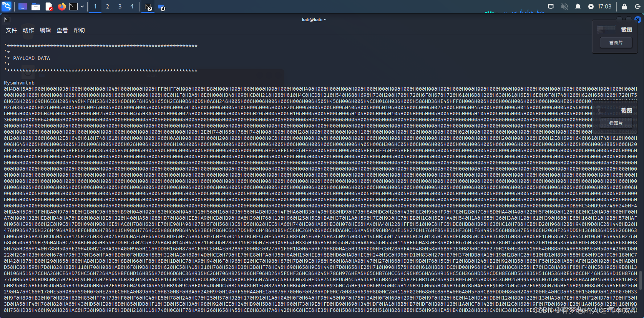The width and height of the screenshot is (644, 318).
Task: Click the PAYLOAD DATA header text
Action: pyautogui.click(x=32, y=58)
